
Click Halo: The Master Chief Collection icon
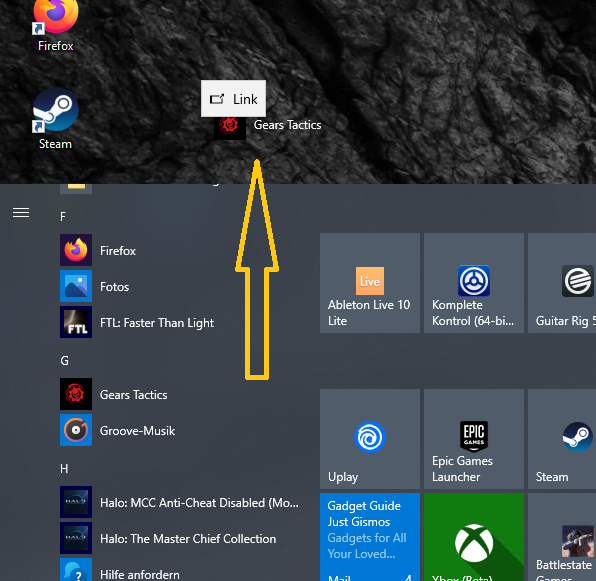(76, 538)
